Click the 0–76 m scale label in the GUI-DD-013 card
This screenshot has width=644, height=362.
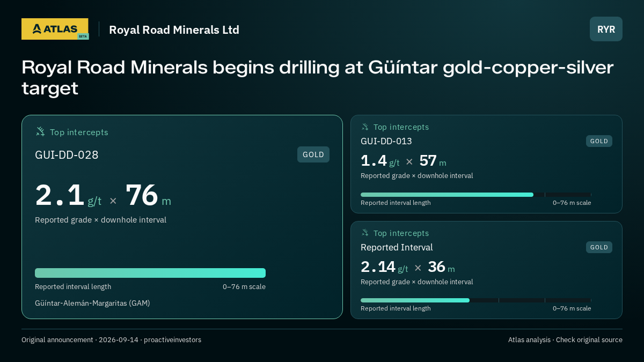pyautogui.click(x=572, y=203)
